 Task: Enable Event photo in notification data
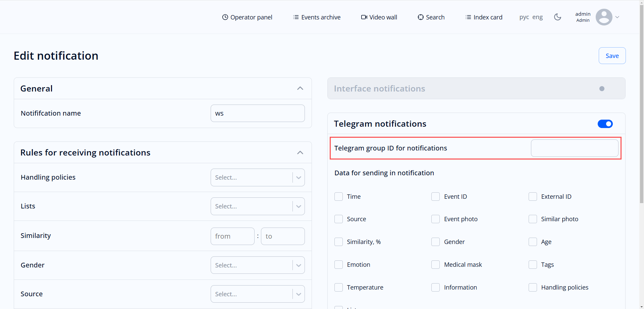point(436,219)
